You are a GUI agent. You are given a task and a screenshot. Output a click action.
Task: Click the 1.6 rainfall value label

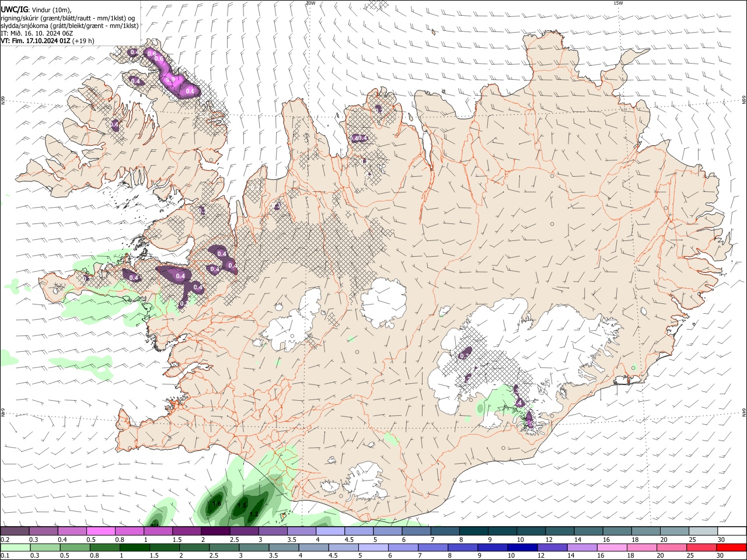(217, 503)
